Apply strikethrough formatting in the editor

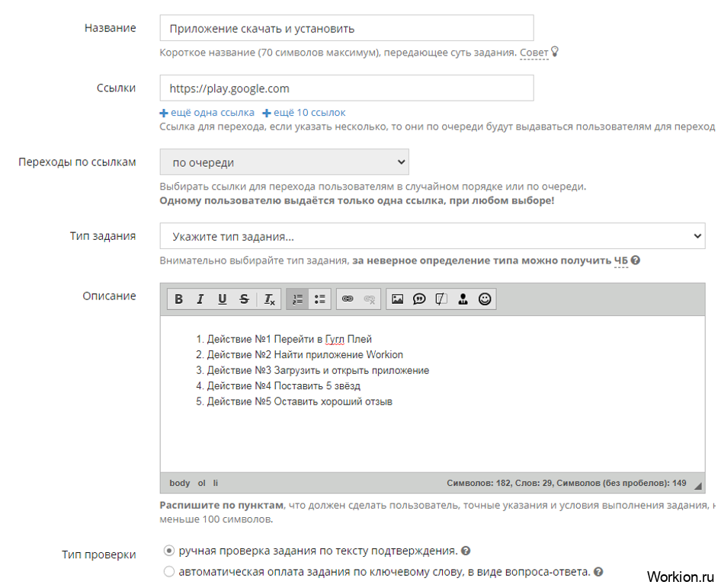(244, 299)
